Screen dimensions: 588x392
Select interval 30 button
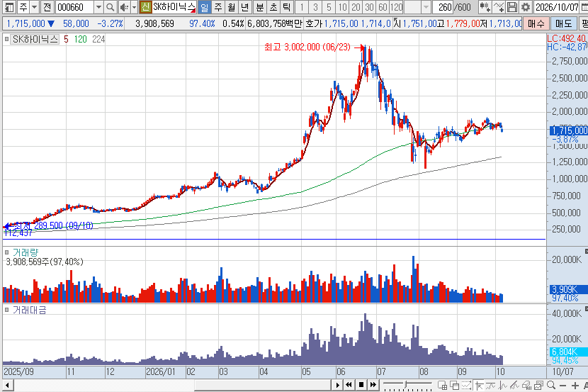369,7
